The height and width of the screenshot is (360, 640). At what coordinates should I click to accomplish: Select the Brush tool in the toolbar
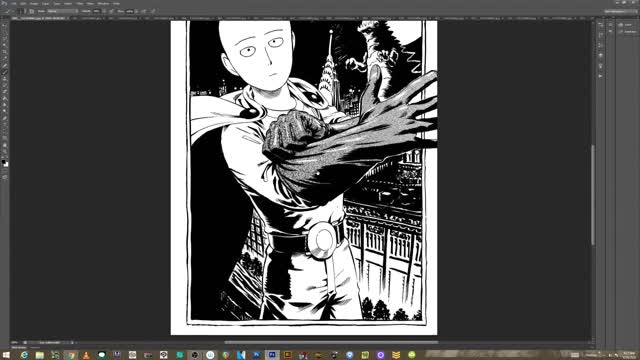(5, 72)
